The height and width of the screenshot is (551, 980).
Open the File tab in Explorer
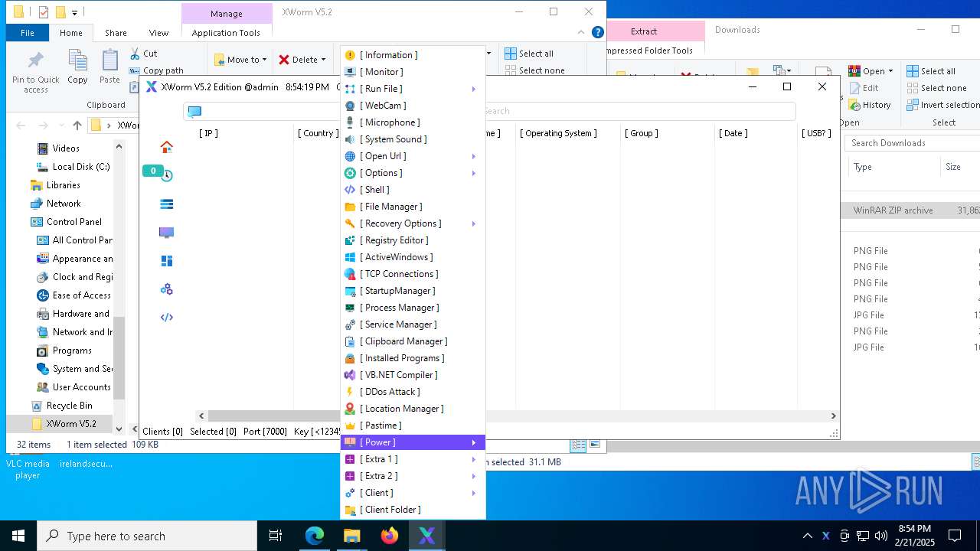pos(28,33)
